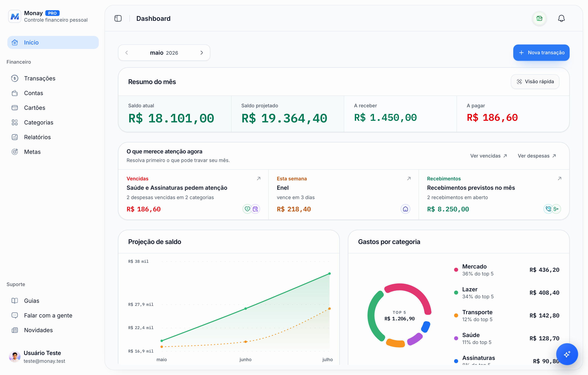Click the Transporte orange legend dot
588x375 pixels.
[x=456, y=315]
